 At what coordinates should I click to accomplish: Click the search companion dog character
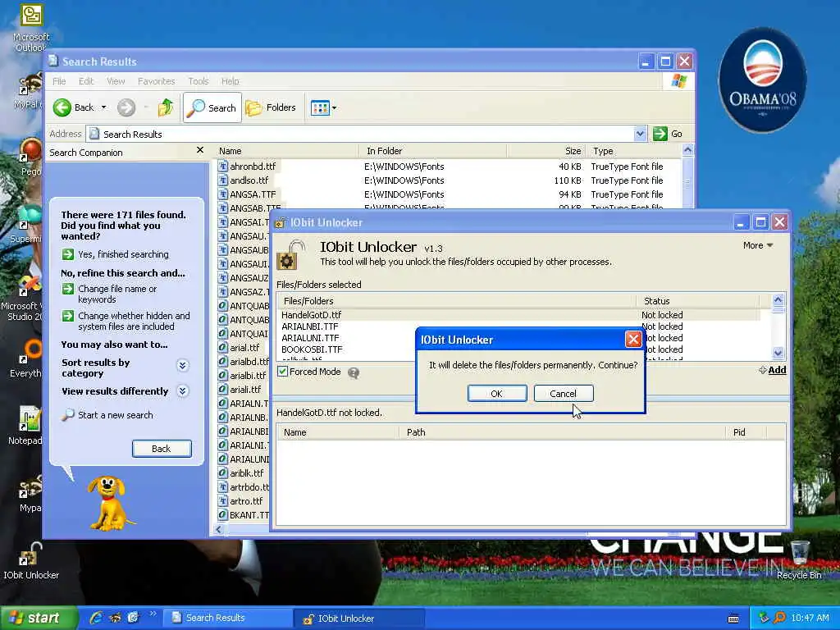coord(109,503)
